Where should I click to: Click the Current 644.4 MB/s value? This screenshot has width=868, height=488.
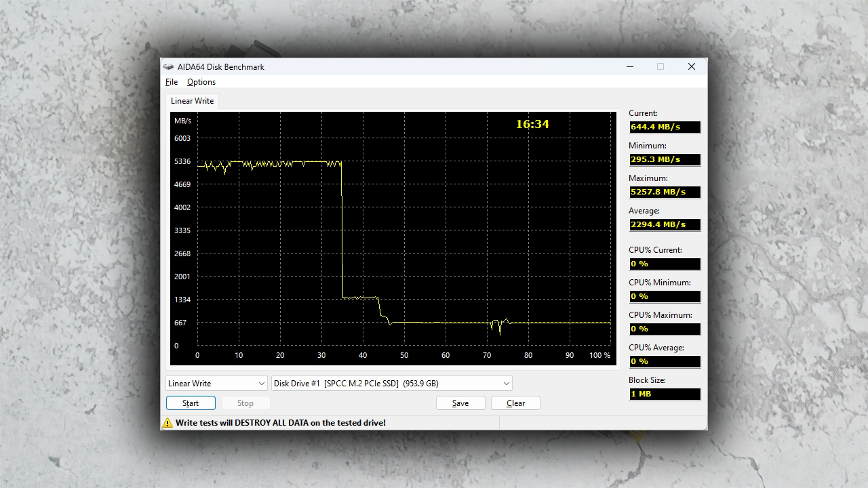pos(665,127)
